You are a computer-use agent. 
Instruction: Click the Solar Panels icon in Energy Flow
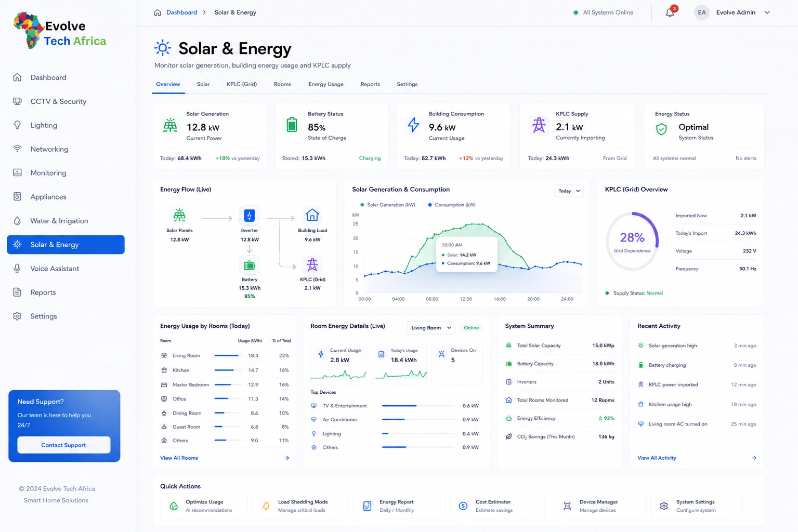tap(179, 215)
